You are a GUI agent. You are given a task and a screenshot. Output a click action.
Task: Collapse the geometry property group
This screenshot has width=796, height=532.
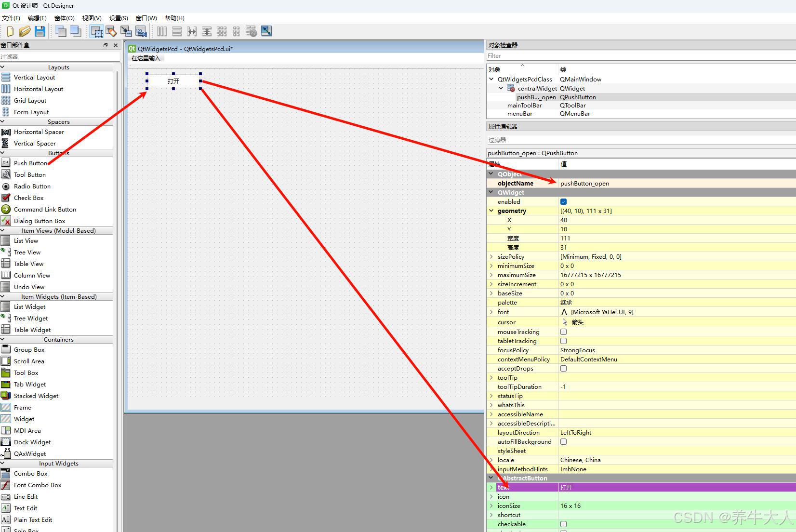[x=491, y=211]
